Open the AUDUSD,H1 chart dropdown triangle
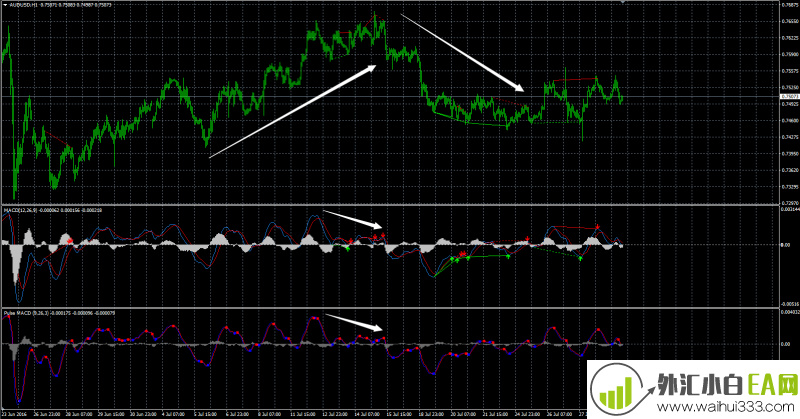 pyautogui.click(x=5, y=5)
